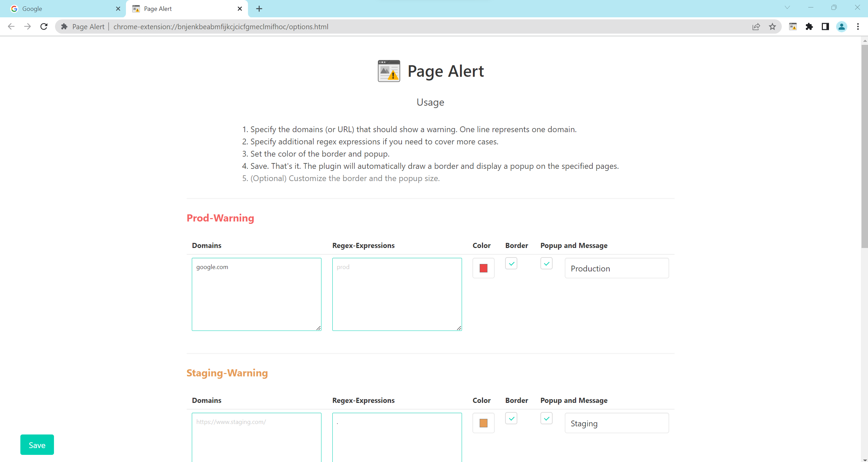Toggle the browser side panel

tap(825, 26)
